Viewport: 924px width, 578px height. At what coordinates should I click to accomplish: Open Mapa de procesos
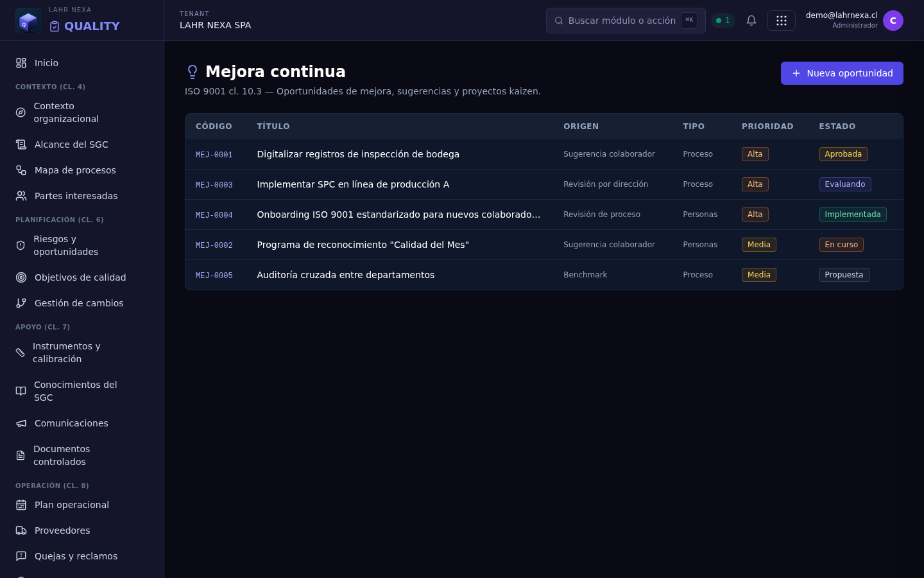81,170
